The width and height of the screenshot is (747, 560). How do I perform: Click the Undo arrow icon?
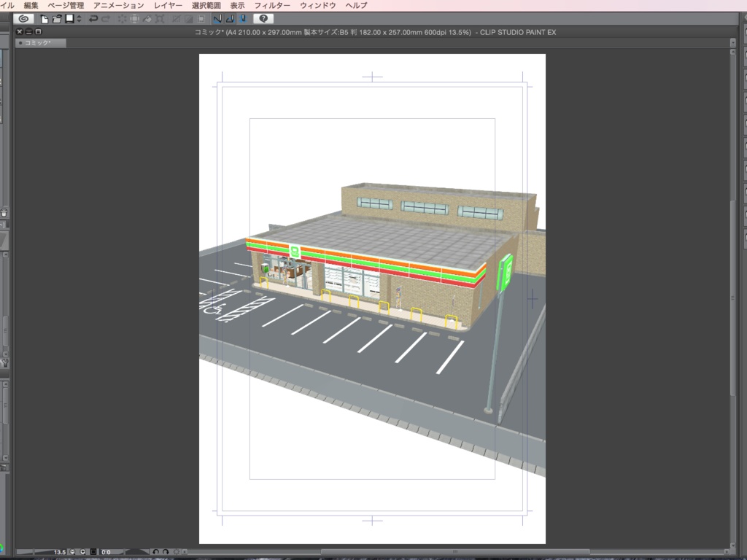tap(93, 18)
